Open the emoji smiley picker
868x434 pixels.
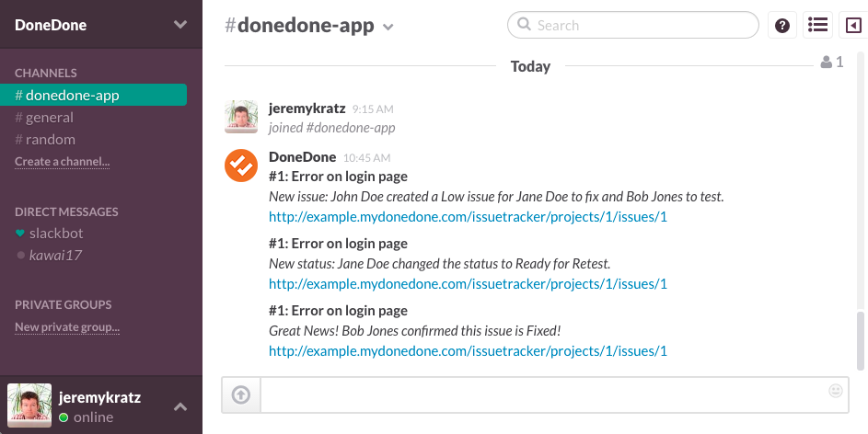836,391
